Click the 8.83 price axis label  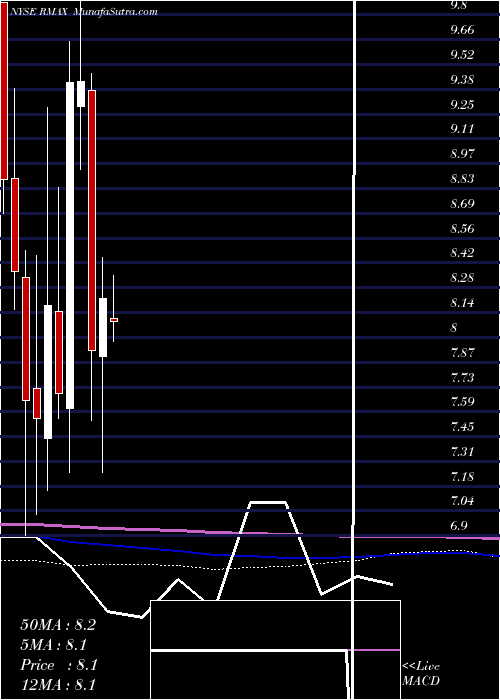462,179
